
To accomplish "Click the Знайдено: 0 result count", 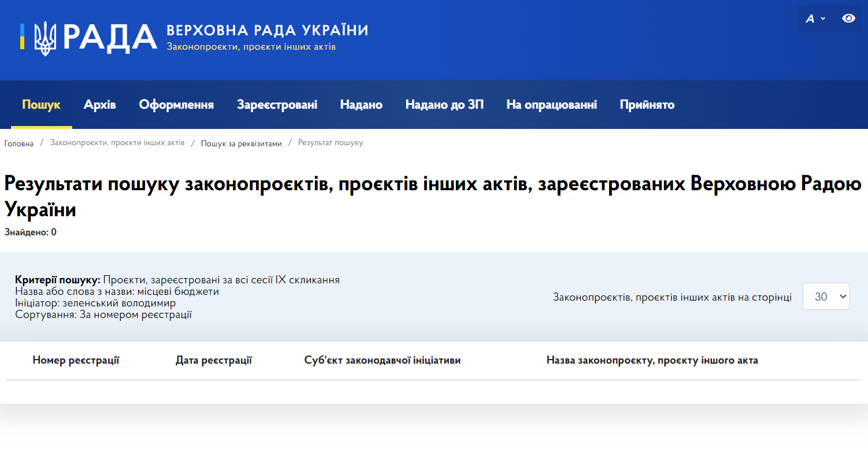I will pyautogui.click(x=30, y=232).
